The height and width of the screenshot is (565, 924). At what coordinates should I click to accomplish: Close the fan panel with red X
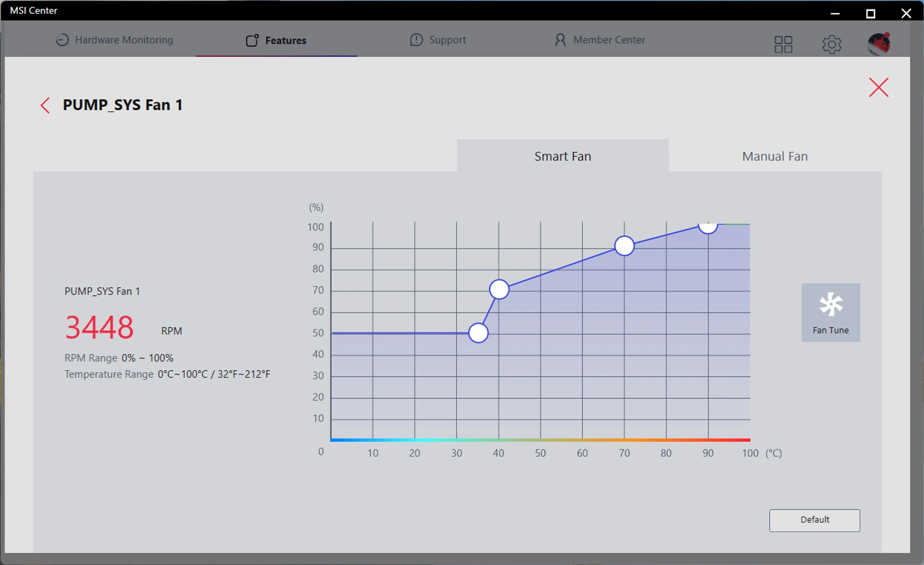click(x=879, y=87)
